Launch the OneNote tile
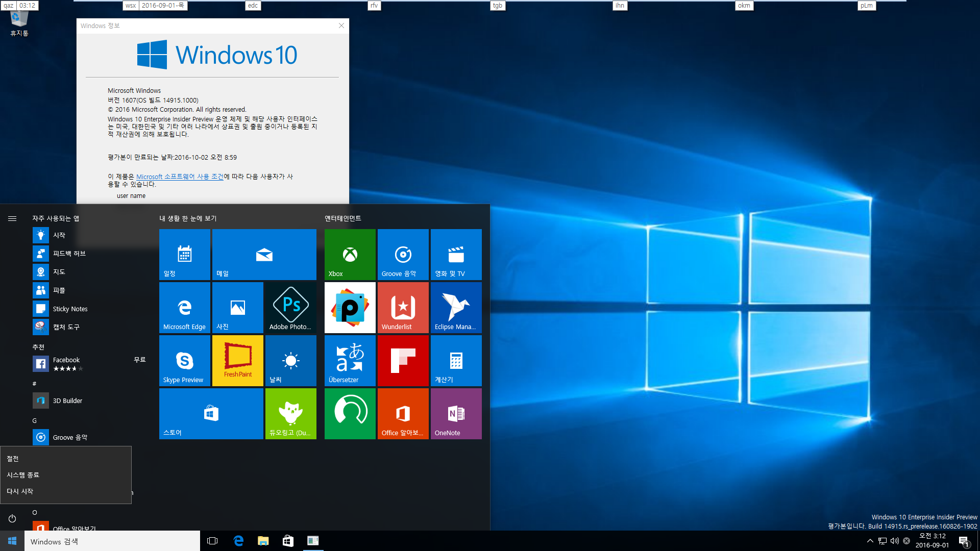This screenshot has width=980, height=551. coord(456,414)
